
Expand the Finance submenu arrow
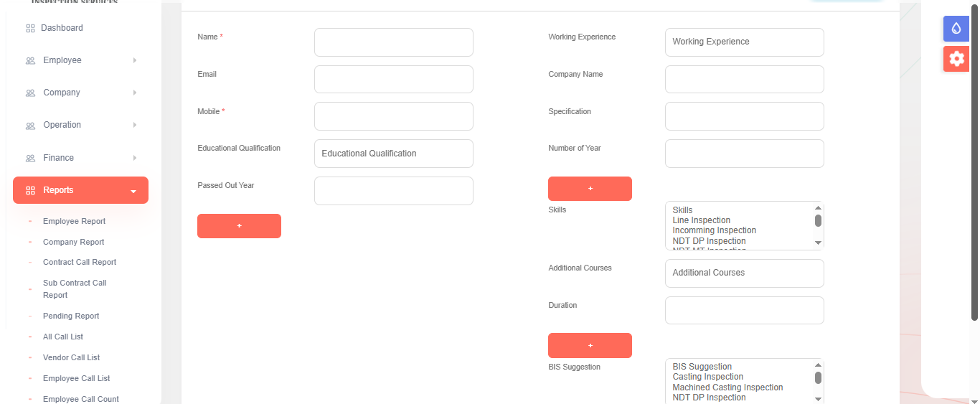pos(134,158)
